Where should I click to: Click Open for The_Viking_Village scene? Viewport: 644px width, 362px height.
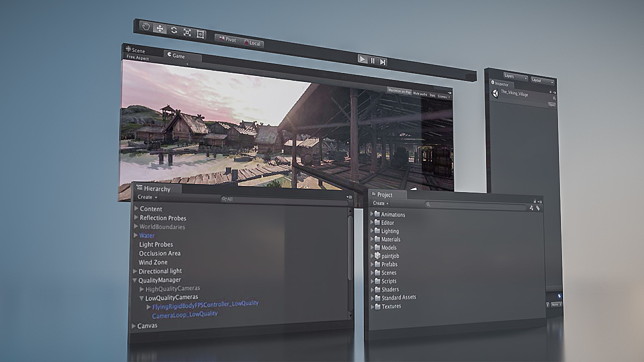click(552, 106)
